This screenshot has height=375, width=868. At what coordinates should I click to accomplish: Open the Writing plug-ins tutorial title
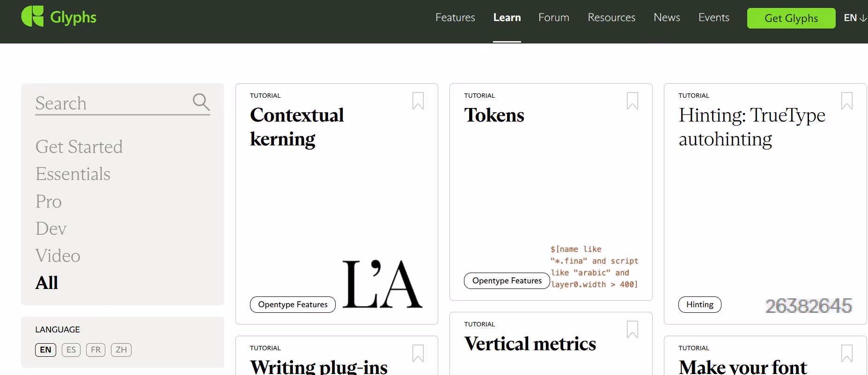319,367
